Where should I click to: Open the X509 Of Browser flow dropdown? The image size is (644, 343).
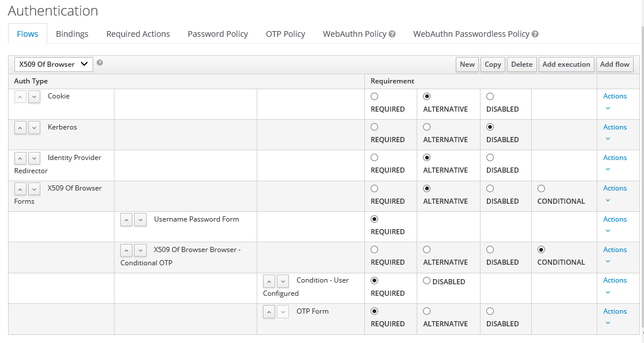coord(54,64)
